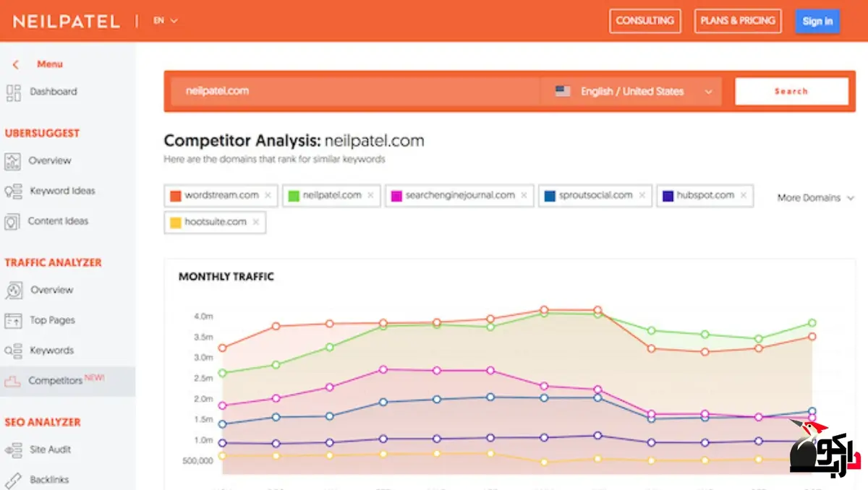Click the green neilpatel.com color swatch
This screenshot has width=868, height=490.
[293, 195]
